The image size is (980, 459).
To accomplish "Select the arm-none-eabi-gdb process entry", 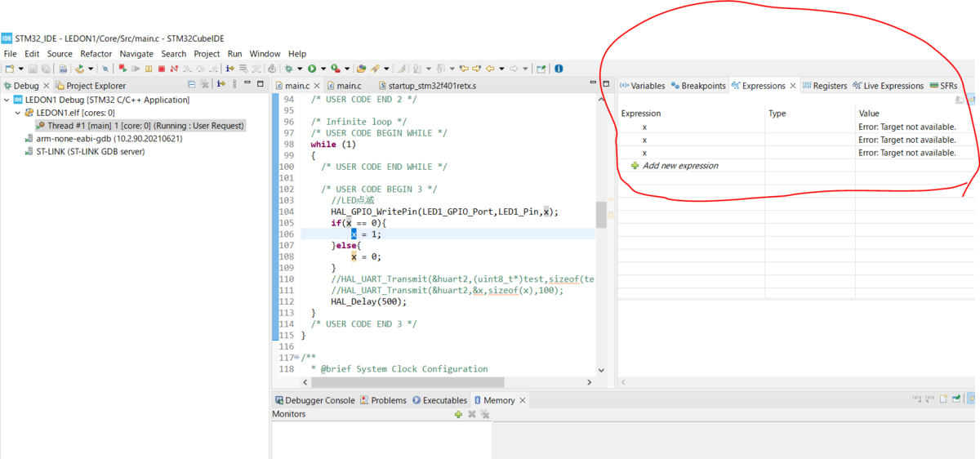I will click(x=103, y=139).
